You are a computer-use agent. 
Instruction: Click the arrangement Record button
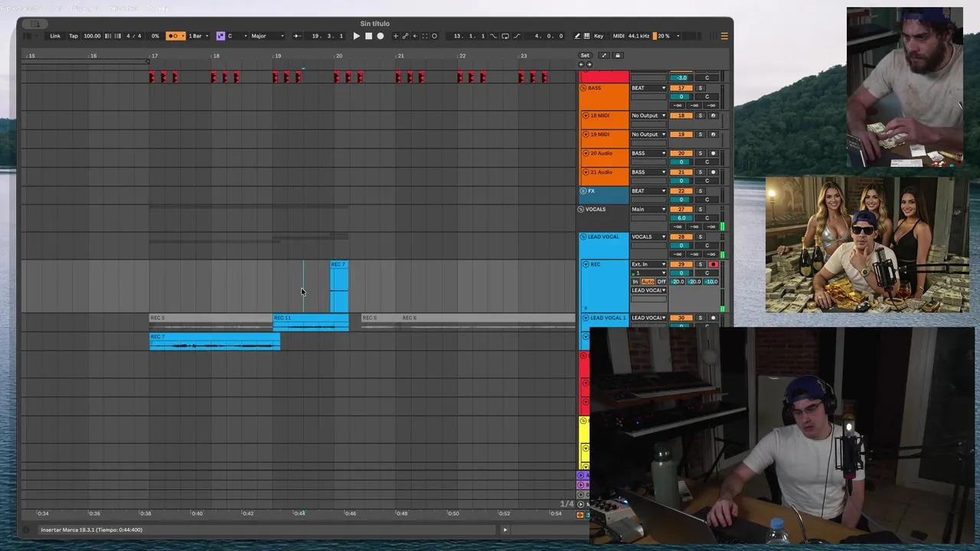tap(381, 36)
